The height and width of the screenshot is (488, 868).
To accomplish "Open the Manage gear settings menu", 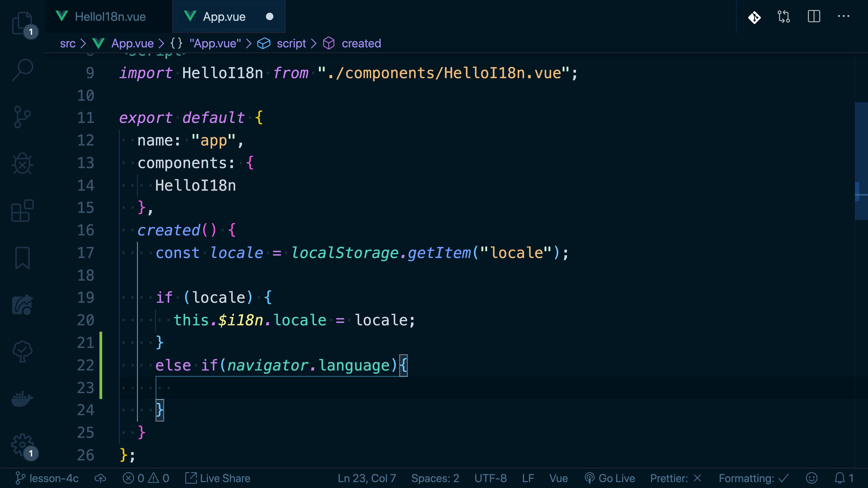I will tap(23, 445).
